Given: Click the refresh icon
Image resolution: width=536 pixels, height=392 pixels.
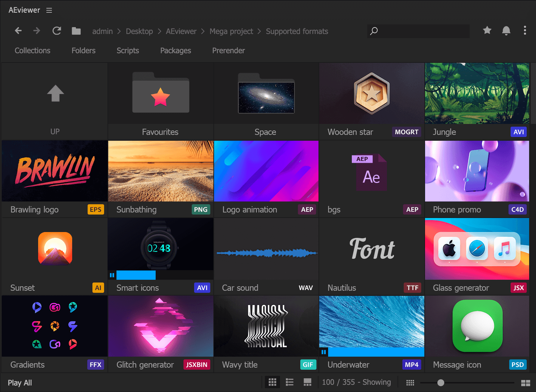Looking at the screenshot, I should point(57,31).
